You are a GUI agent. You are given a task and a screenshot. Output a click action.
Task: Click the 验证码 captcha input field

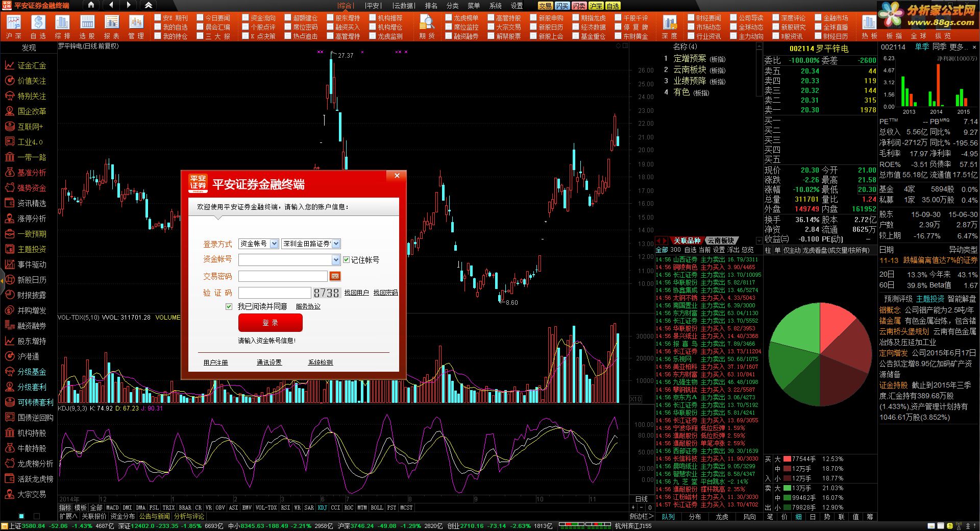click(x=275, y=293)
